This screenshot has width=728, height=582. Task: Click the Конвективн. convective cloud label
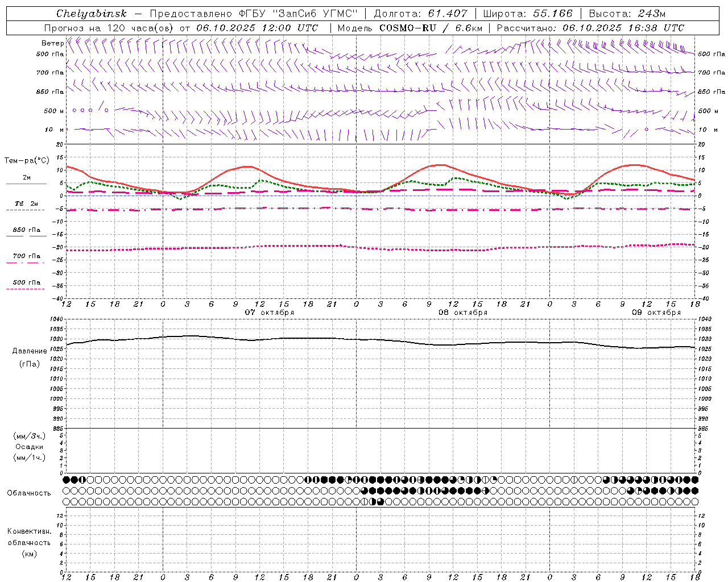30,531
